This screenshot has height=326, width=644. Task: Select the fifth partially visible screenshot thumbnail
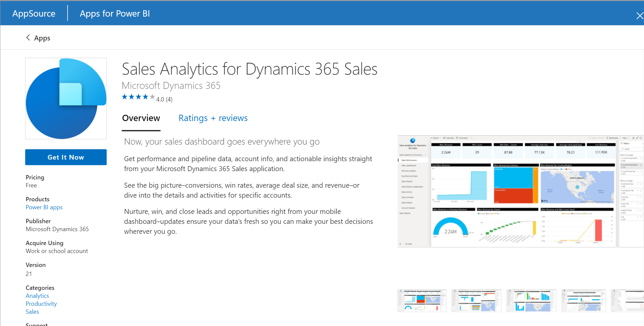coord(627,300)
